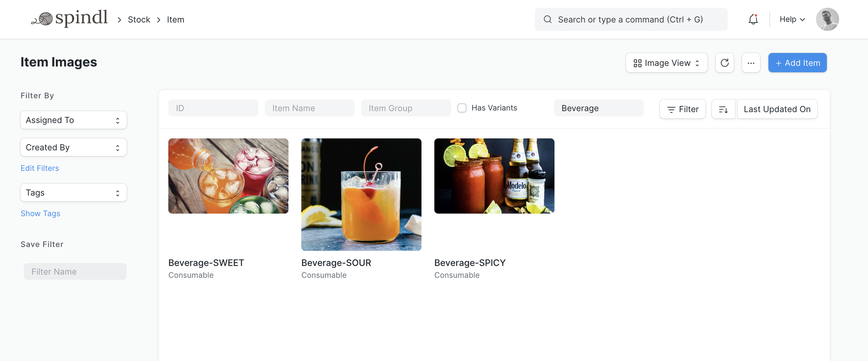
Task: Click the Add Item button
Action: coord(797,63)
